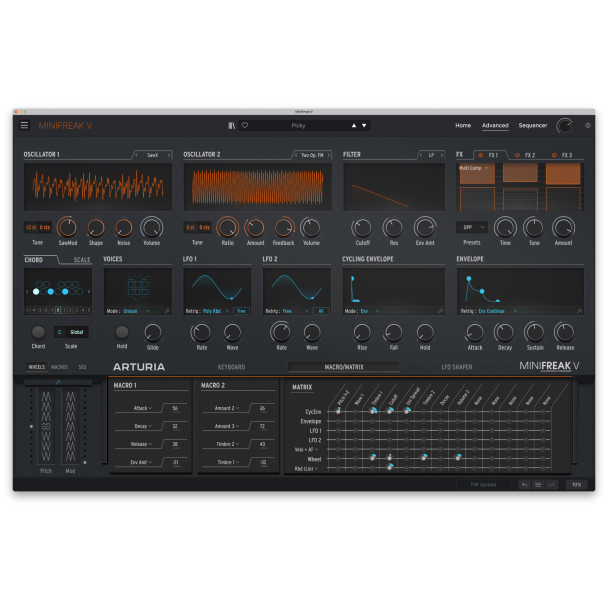
Task: Click the preset browser library icon
Action: point(232,126)
